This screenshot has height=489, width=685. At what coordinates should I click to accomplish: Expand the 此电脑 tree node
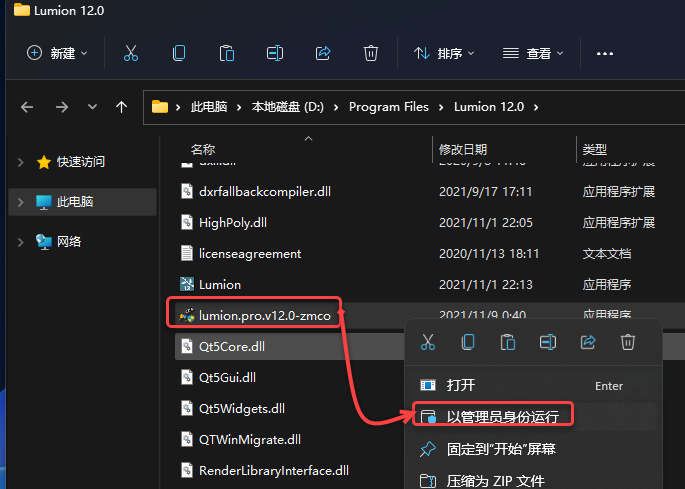click(21, 202)
